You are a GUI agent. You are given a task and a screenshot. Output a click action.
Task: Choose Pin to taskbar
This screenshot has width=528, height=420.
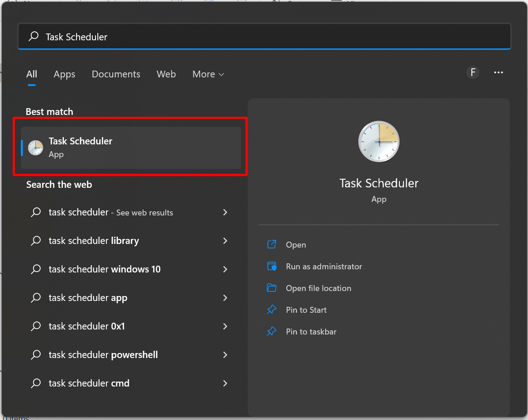(x=311, y=332)
